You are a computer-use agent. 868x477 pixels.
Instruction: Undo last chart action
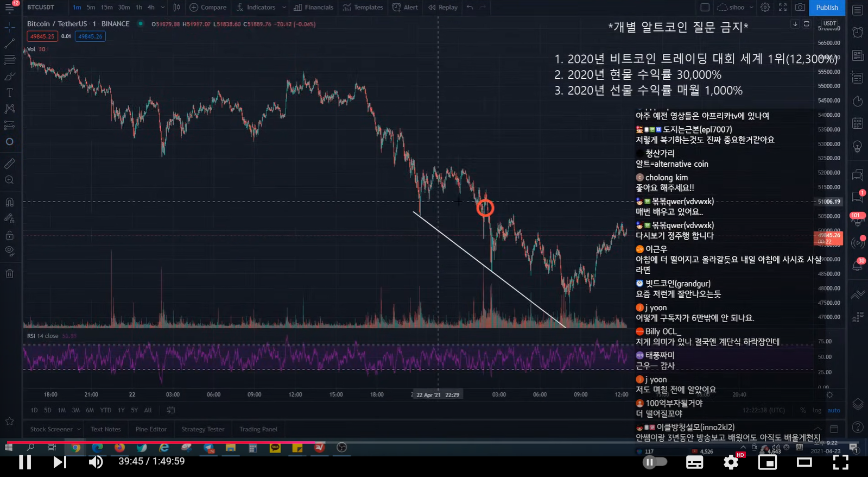tap(470, 8)
